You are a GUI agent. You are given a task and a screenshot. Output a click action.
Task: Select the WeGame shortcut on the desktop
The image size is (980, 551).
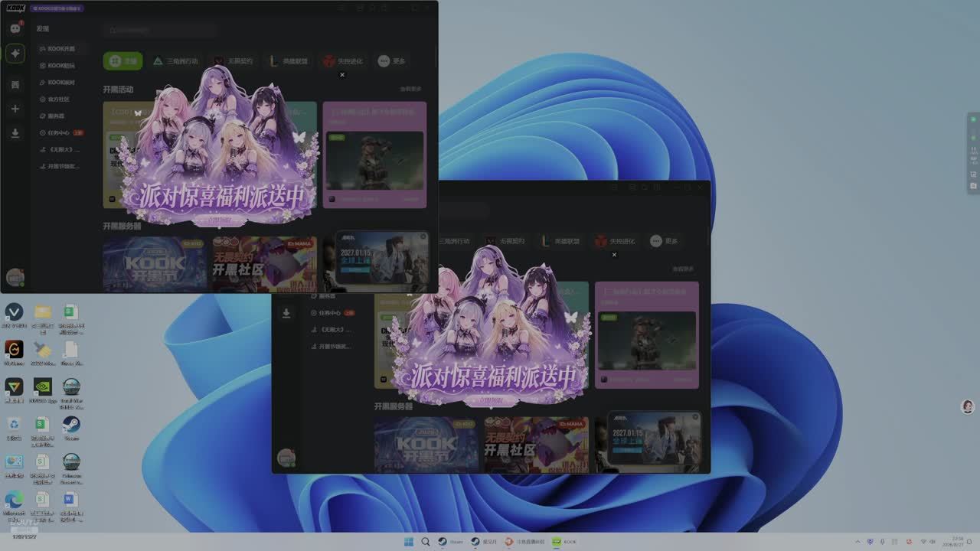pos(14,352)
